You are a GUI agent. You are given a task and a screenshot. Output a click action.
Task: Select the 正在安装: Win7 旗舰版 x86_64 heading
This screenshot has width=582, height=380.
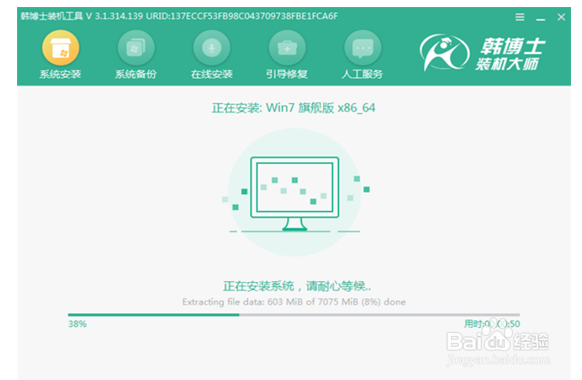[294, 108]
